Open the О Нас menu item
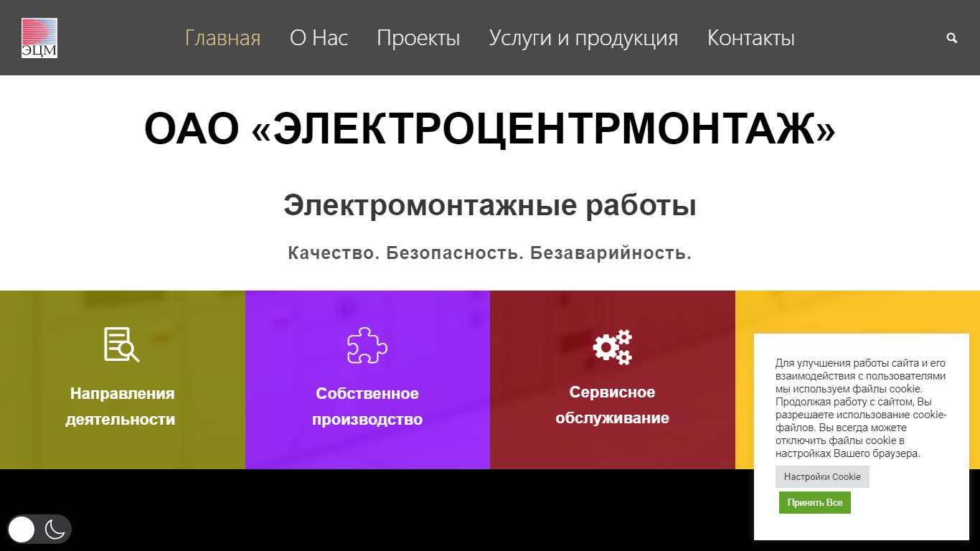The image size is (980, 551). tap(319, 38)
